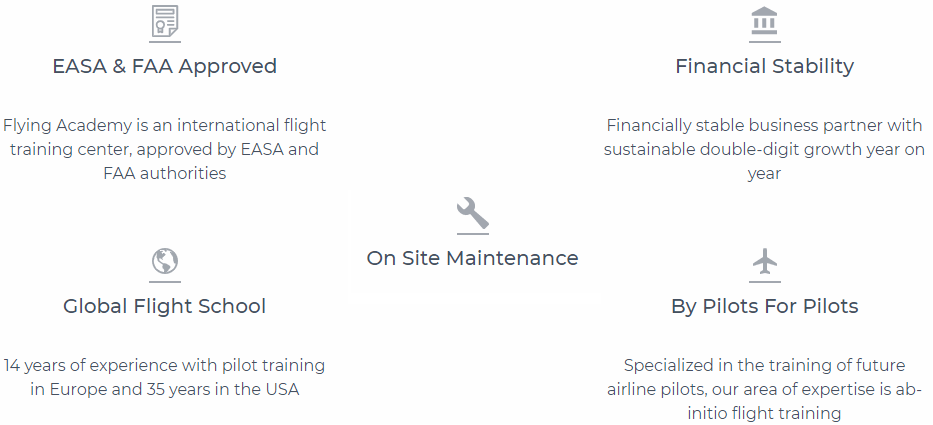Select the Financial Stability heading
The image size is (933, 425).
click(765, 66)
